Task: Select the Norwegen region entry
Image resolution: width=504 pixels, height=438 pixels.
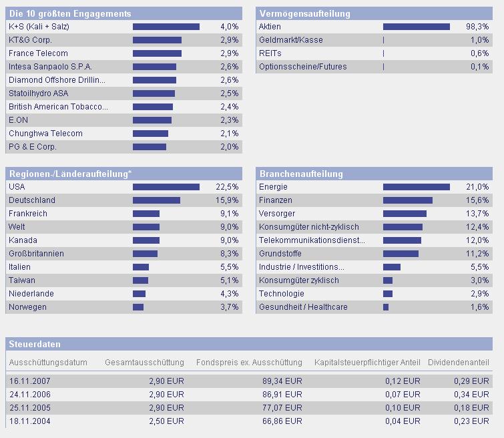Action: [x=123, y=307]
